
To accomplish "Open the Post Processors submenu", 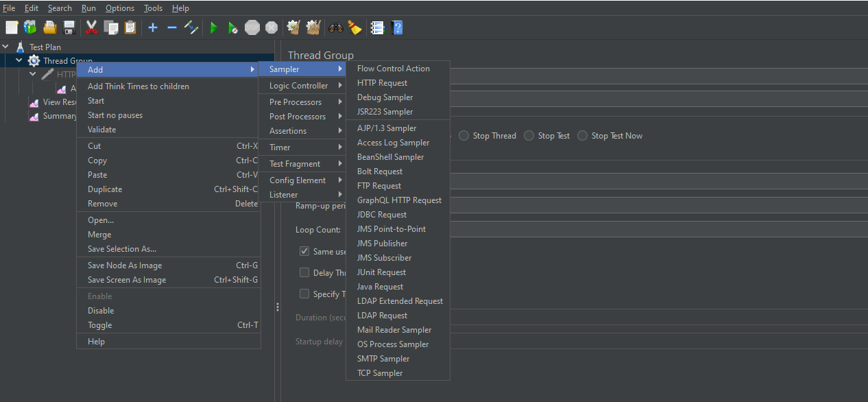I will click(302, 117).
